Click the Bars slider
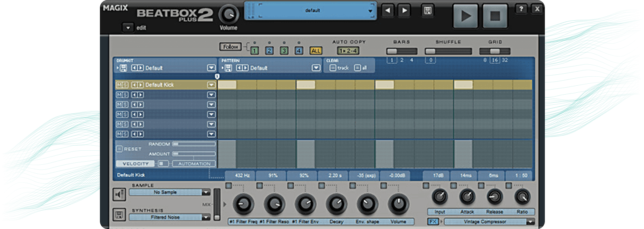644x229 pixels. pyautogui.click(x=402, y=51)
